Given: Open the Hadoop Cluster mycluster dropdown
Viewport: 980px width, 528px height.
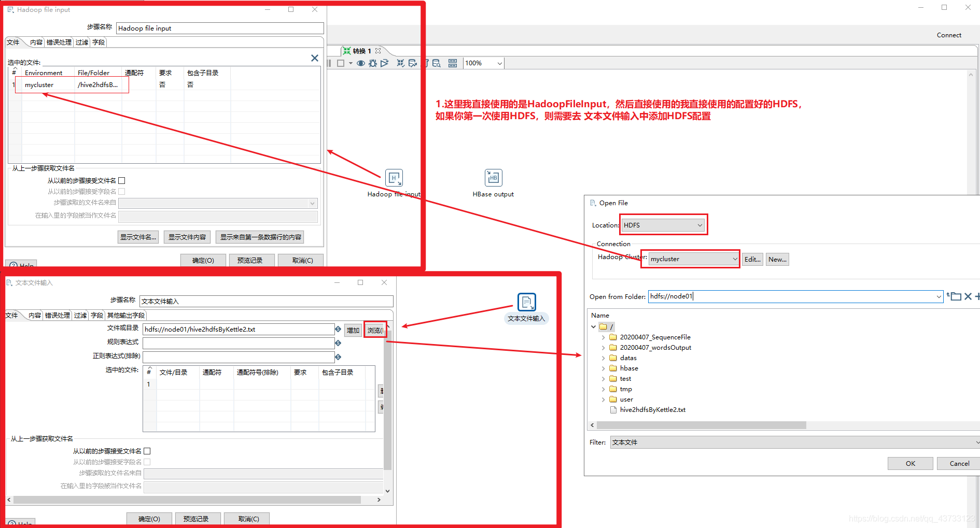Looking at the screenshot, I should 735,259.
